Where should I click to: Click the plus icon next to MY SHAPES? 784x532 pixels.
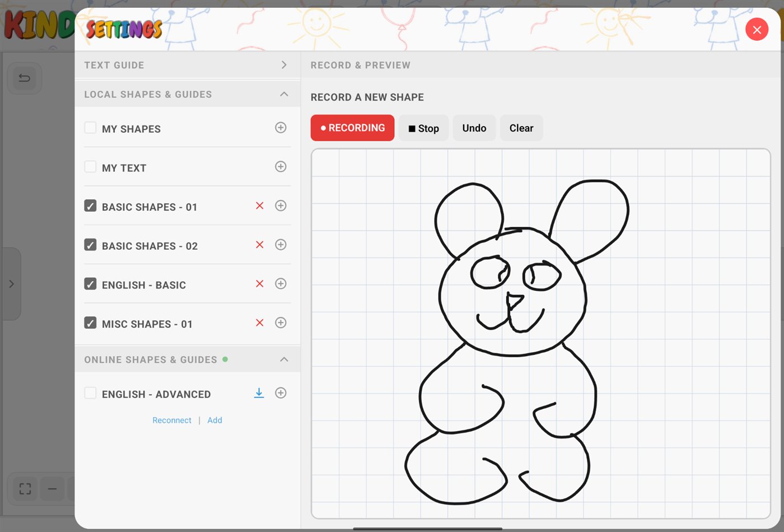point(281,128)
